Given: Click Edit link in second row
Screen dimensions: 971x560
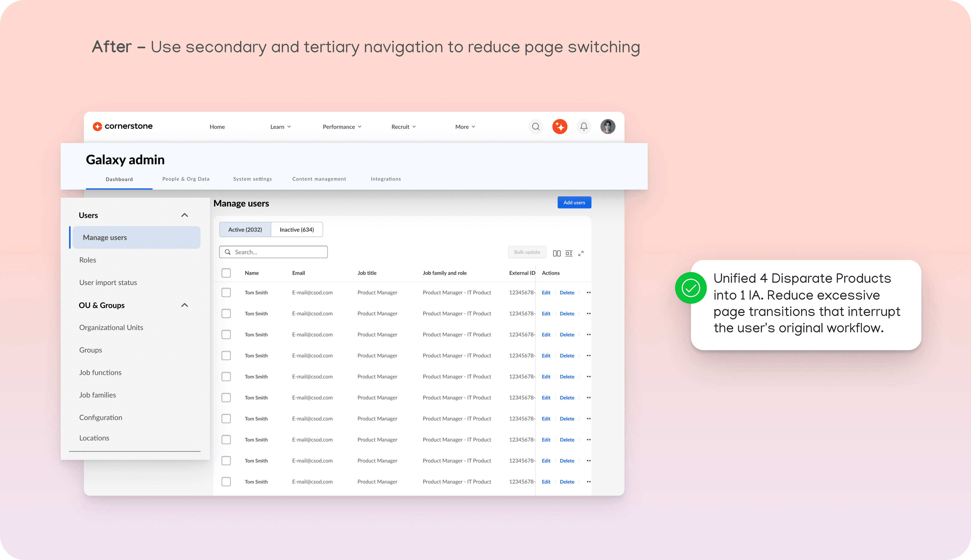Looking at the screenshot, I should point(546,314).
